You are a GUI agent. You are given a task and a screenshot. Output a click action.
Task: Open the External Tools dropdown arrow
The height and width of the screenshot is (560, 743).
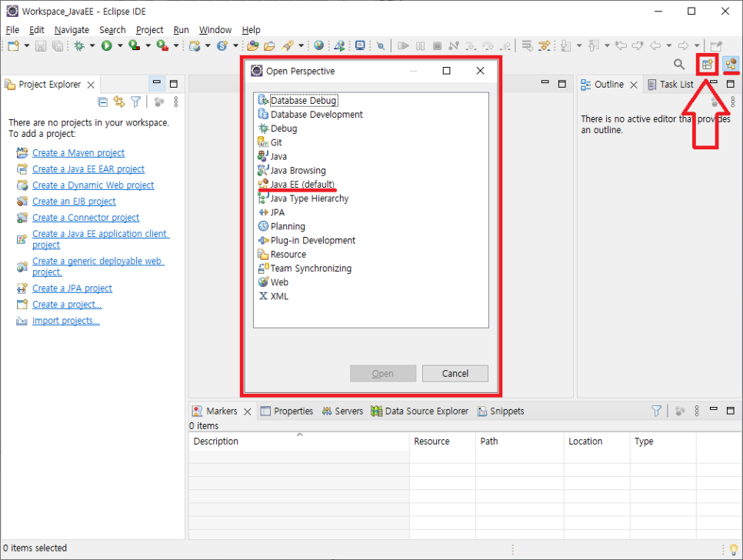click(176, 46)
